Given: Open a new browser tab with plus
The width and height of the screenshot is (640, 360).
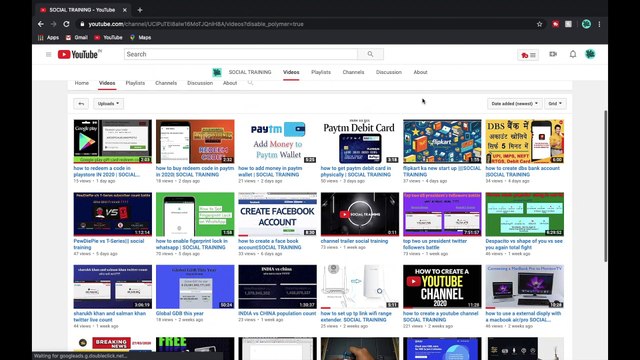Looking at the screenshot, I should pyautogui.click(x=140, y=10).
